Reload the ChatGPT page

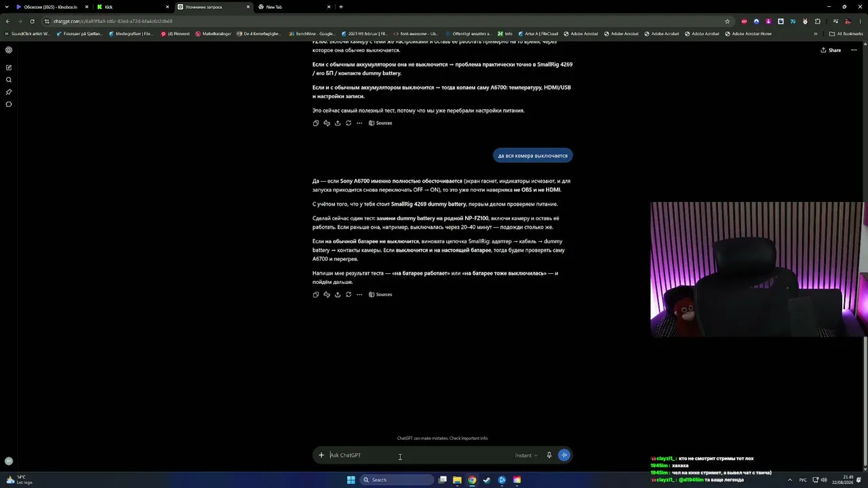[x=32, y=21]
